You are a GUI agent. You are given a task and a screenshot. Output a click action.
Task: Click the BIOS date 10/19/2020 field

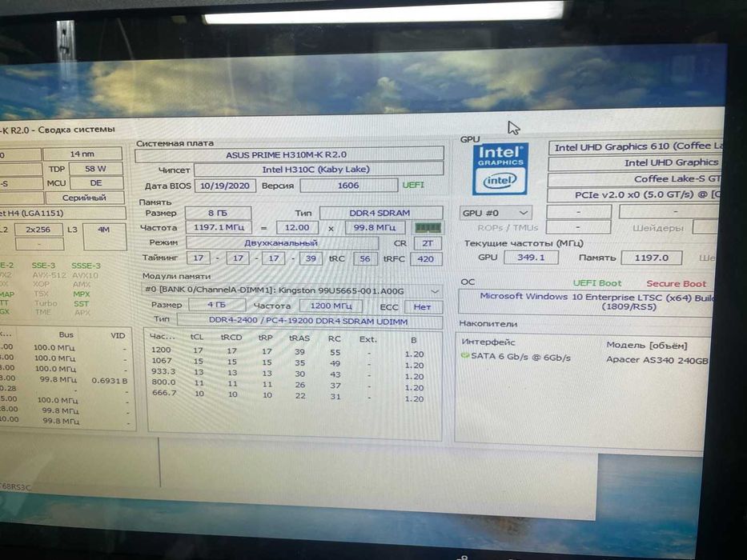(x=225, y=186)
